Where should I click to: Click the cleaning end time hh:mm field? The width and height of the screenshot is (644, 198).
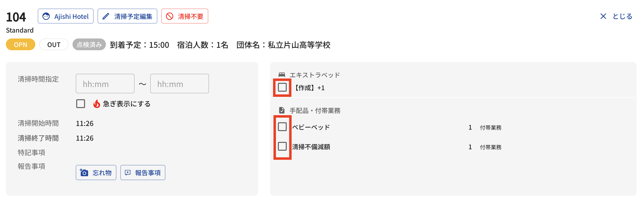point(179,84)
